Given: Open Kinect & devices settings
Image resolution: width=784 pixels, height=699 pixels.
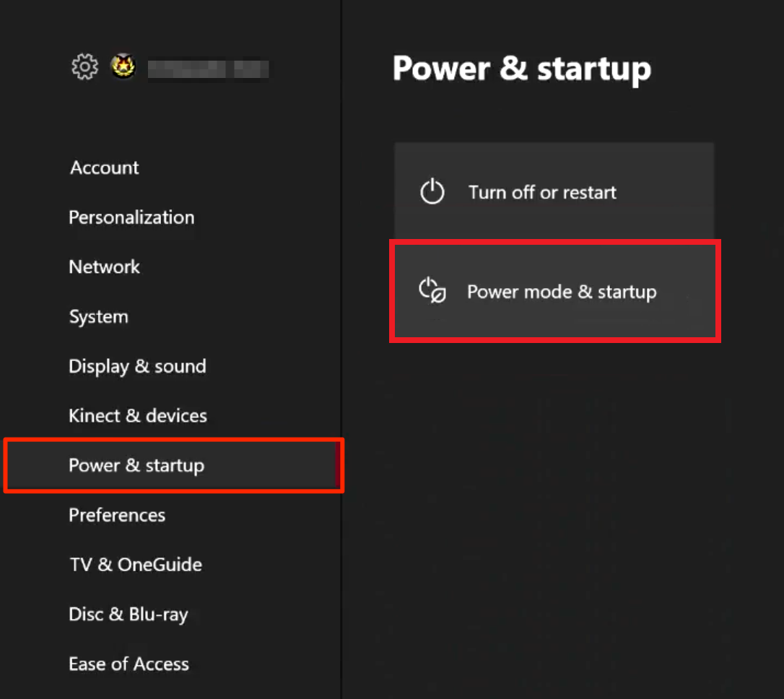Looking at the screenshot, I should coord(138,416).
